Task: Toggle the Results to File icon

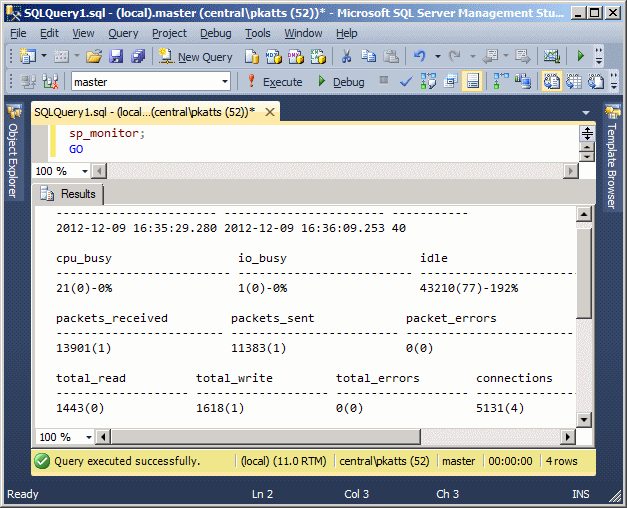Action: click(596, 82)
